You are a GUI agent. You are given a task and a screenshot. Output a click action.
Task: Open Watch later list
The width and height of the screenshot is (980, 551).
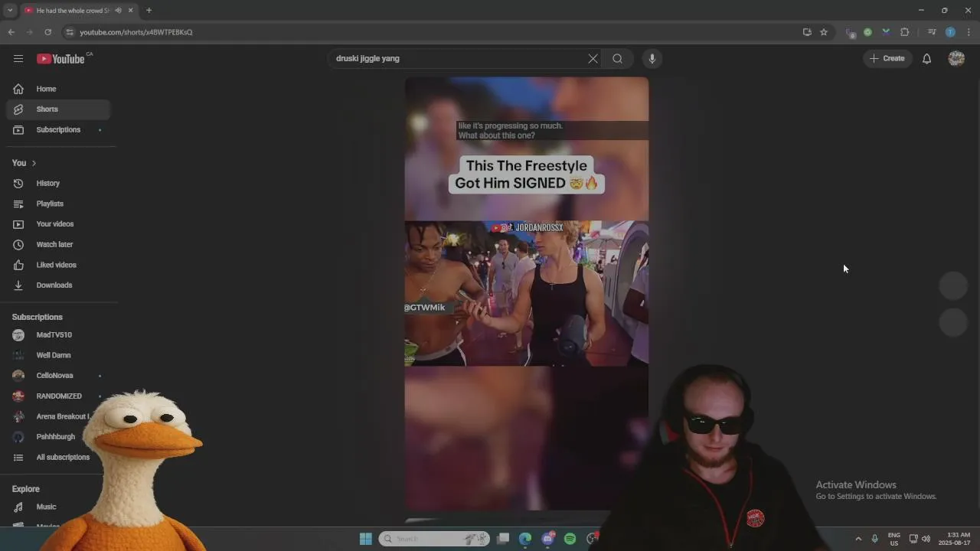(x=58, y=245)
